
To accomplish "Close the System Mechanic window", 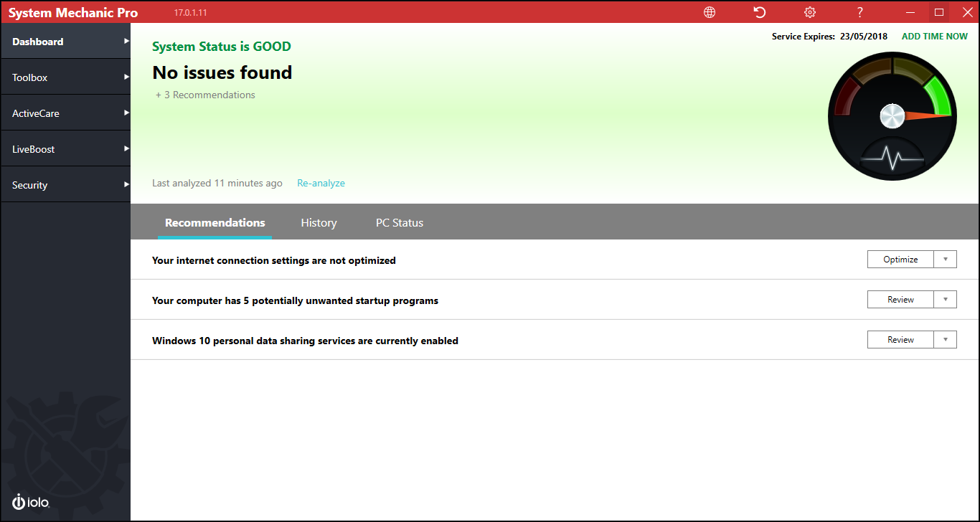I will [x=966, y=12].
